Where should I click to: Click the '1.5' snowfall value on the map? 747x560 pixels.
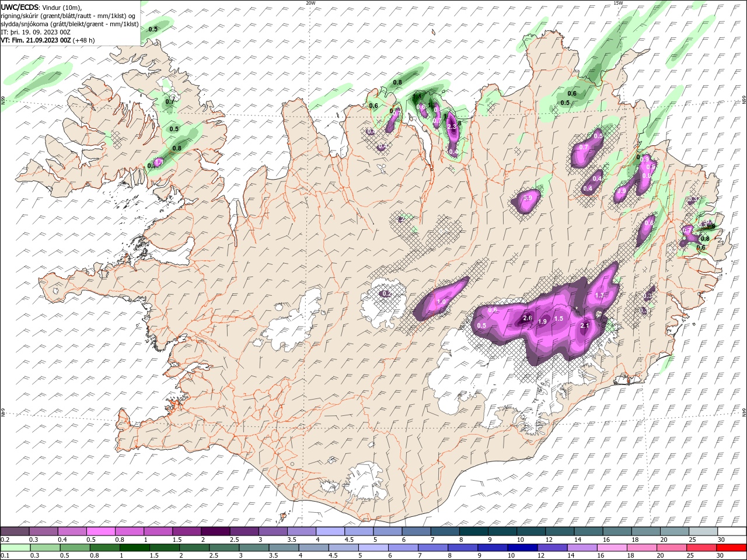click(558, 318)
